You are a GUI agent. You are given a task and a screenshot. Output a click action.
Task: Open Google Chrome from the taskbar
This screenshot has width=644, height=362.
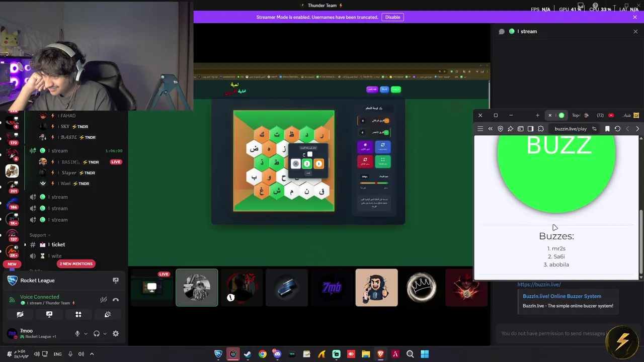pyautogui.click(x=263, y=354)
